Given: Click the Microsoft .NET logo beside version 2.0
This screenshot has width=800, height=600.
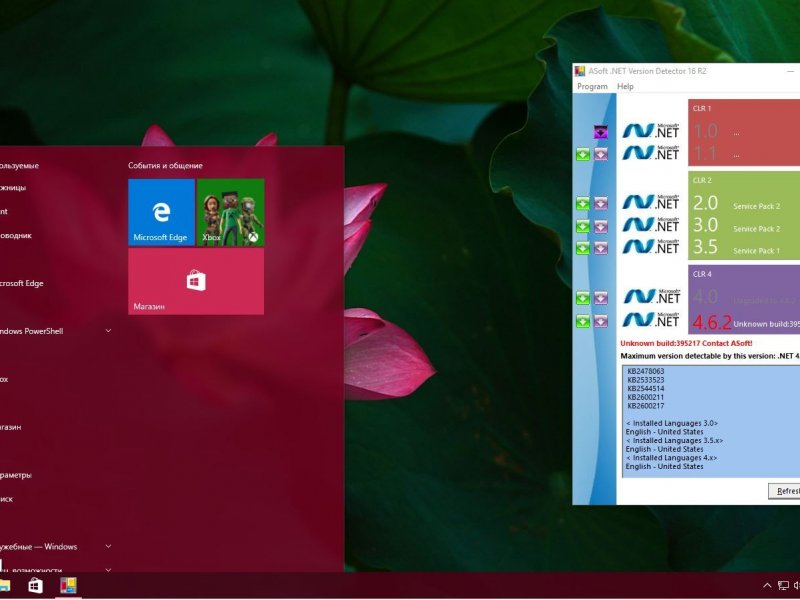Looking at the screenshot, I should pyautogui.click(x=651, y=202).
